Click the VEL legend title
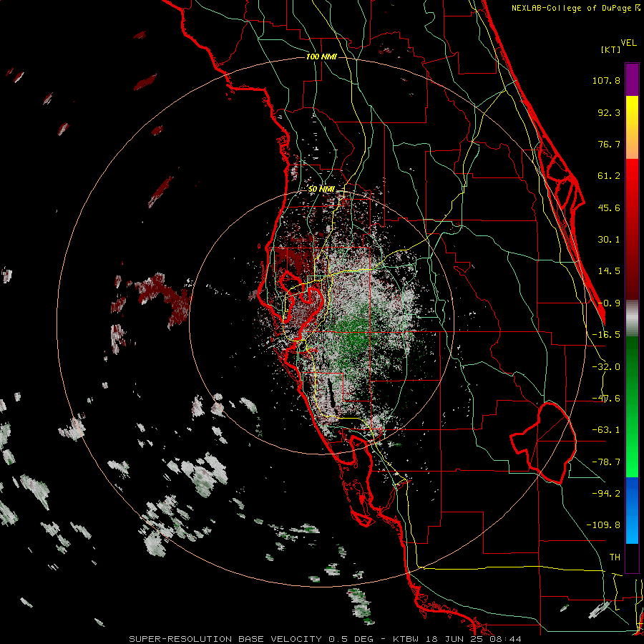The image size is (644, 644). tap(628, 43)
